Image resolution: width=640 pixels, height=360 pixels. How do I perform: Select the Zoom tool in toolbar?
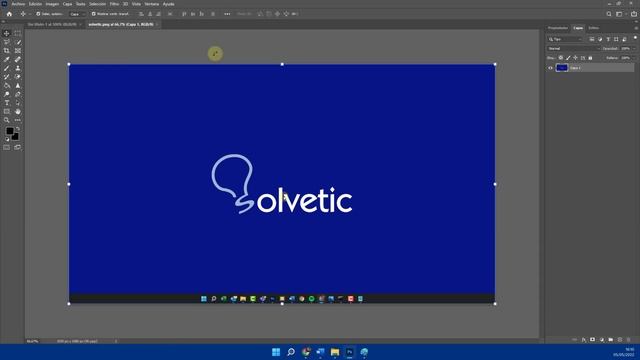[x=7, y=120]
